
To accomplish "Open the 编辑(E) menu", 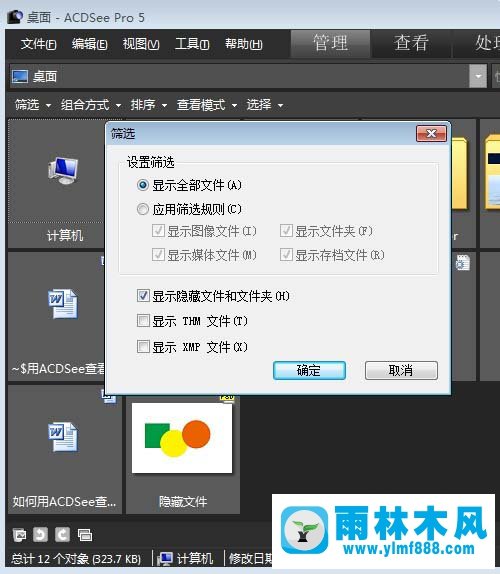I will [x=89, y=44].
